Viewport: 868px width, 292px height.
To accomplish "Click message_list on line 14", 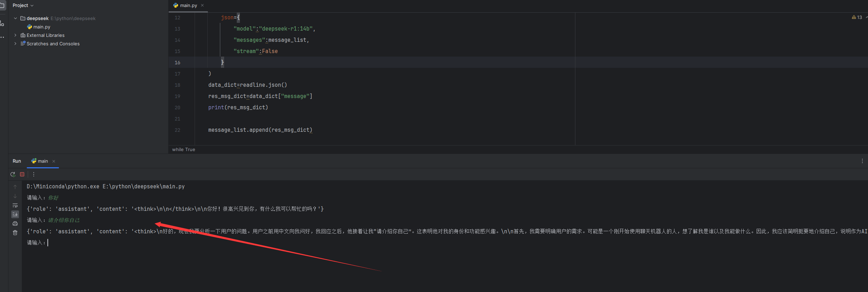I will 287,40.
